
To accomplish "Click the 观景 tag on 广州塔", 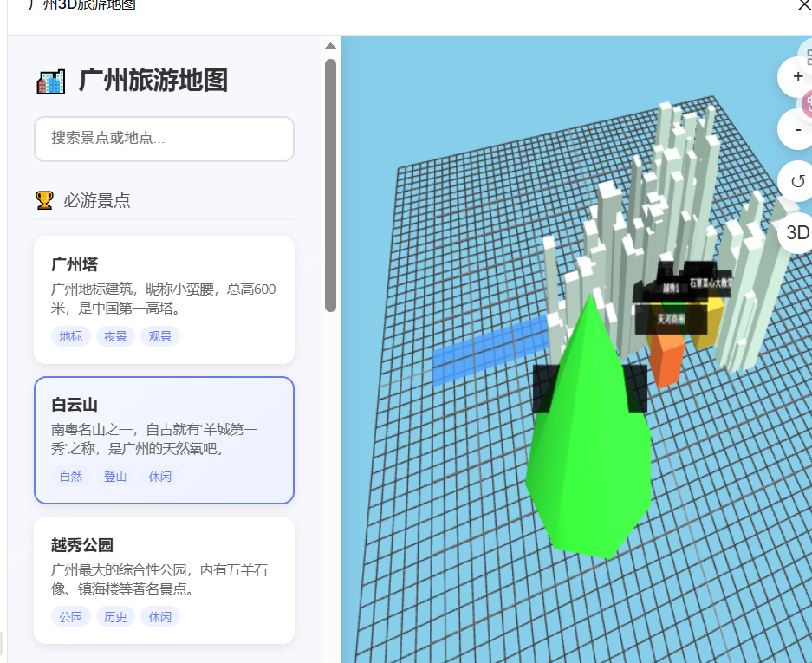I will (x=160, y=336).
